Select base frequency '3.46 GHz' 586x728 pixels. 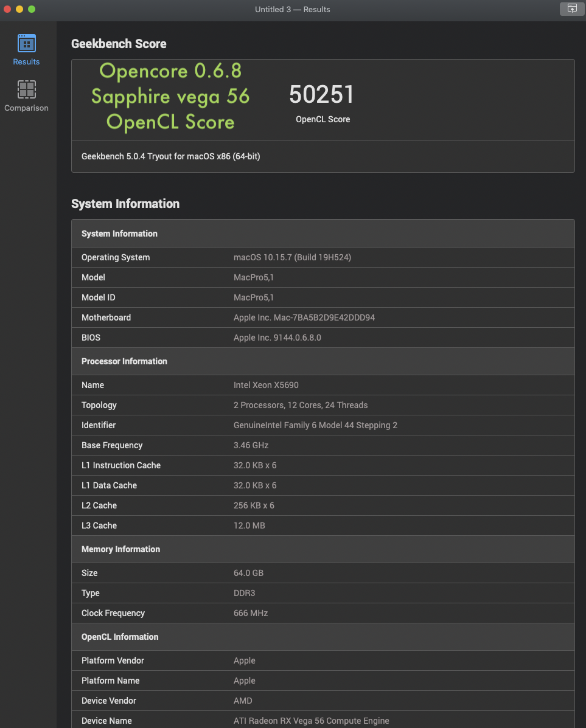coord(251,445)
